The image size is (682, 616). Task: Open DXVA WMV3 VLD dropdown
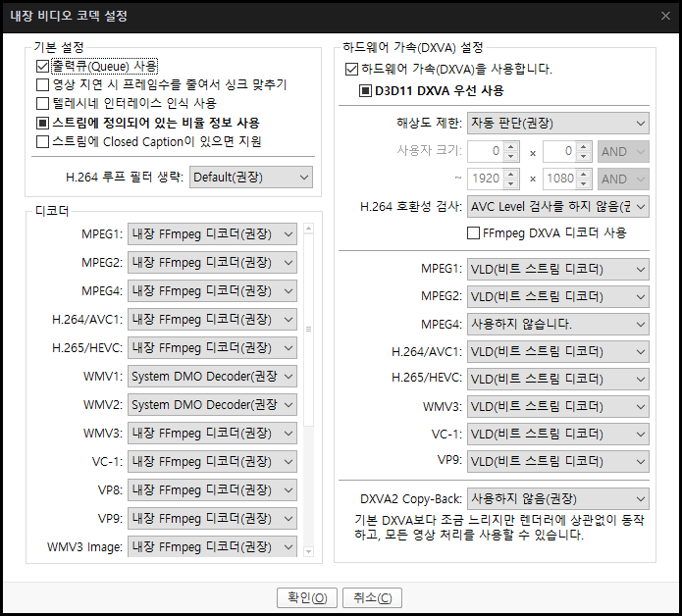558,406
